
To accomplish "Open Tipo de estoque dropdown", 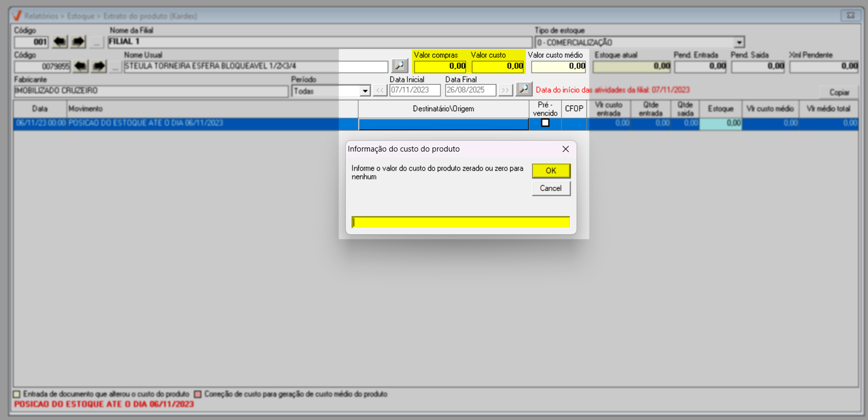I will point(739,42).
